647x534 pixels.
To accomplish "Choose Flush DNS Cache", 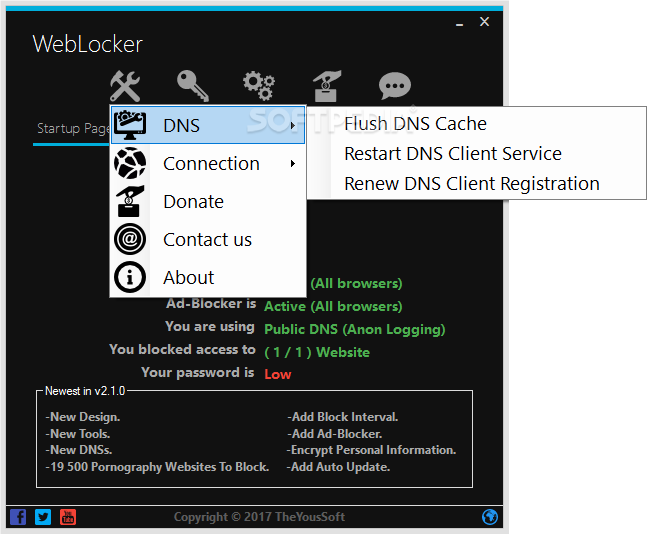I will (476, 124).
